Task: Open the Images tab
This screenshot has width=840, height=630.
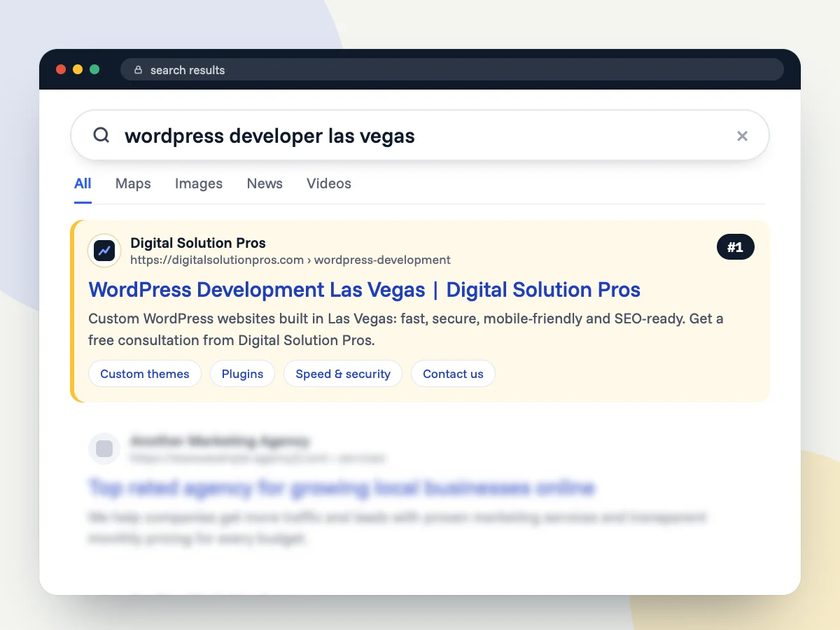Action: click(199, 183)
